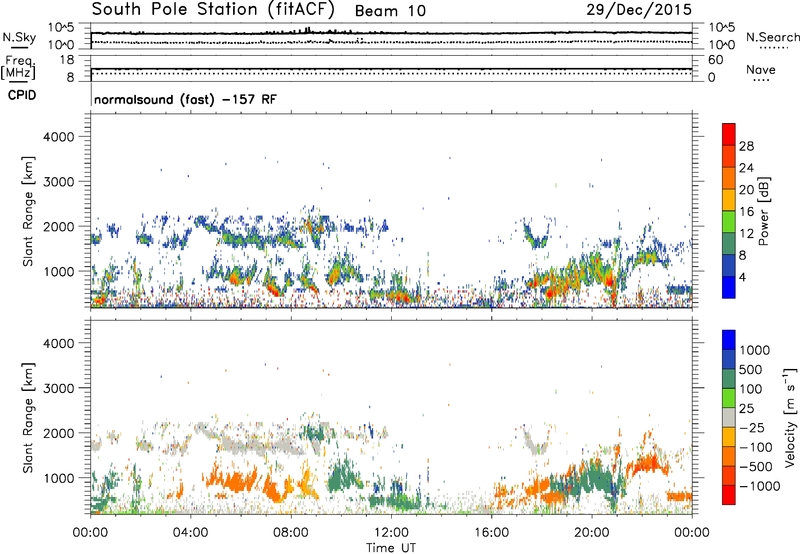Image resolution: width=800 pixels, height=554 pixels.
Task: Click the '12:00' time tick label
Action: 391,533
